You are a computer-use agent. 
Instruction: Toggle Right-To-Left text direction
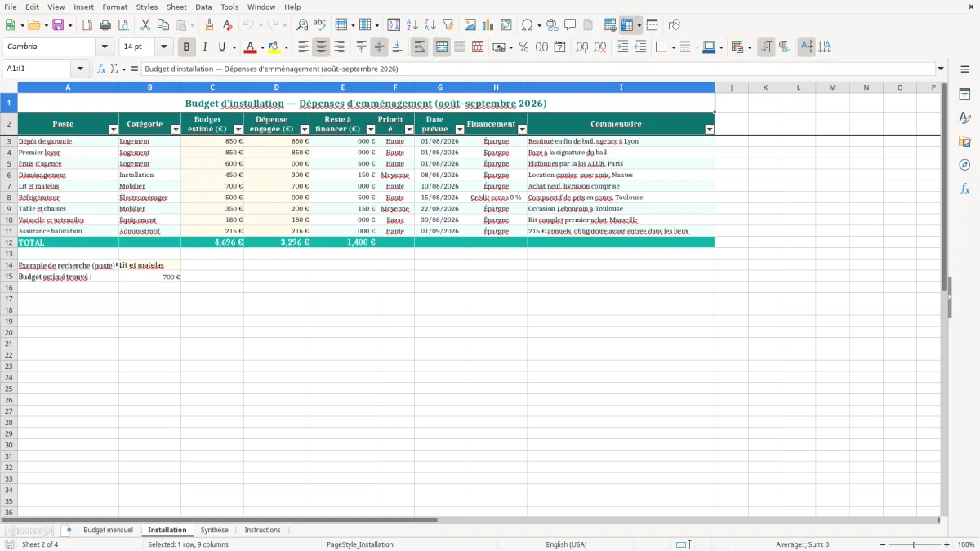point(784,47)
